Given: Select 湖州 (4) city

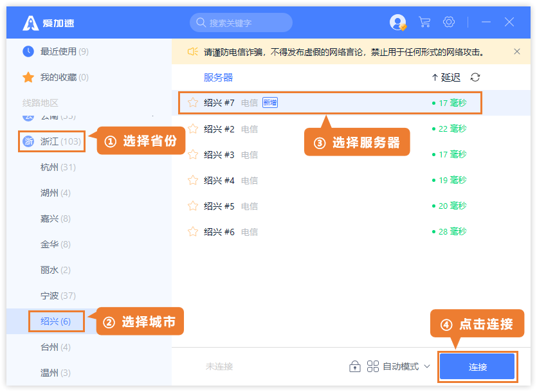Looking at the screenshot, I should 55,193.
